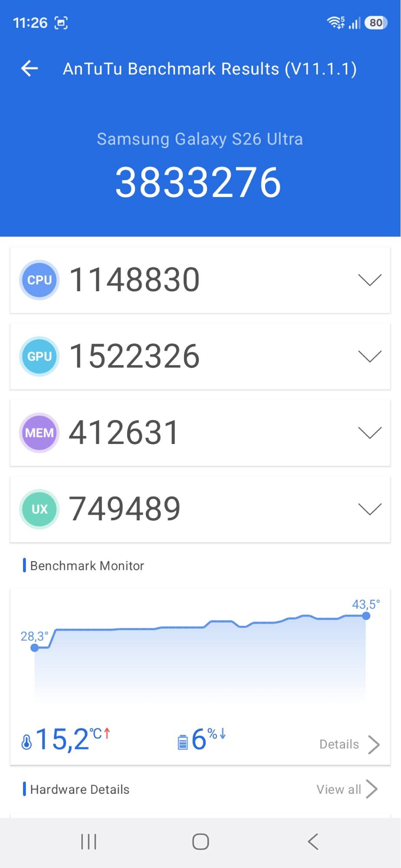Tap the green UX badge icon
The width and height of the screenshot is (401, 868).
tap(39, 509)
